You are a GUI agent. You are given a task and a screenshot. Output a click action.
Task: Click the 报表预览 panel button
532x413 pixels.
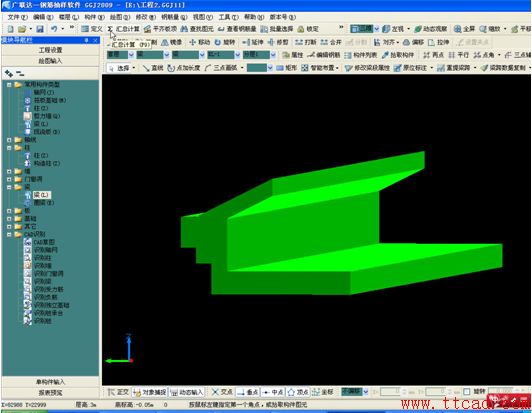pos(50,393)
